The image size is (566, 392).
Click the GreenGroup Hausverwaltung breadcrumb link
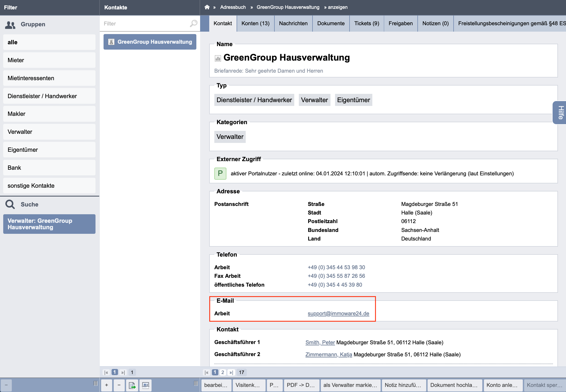pyautogui.click(x=288, y=7)
